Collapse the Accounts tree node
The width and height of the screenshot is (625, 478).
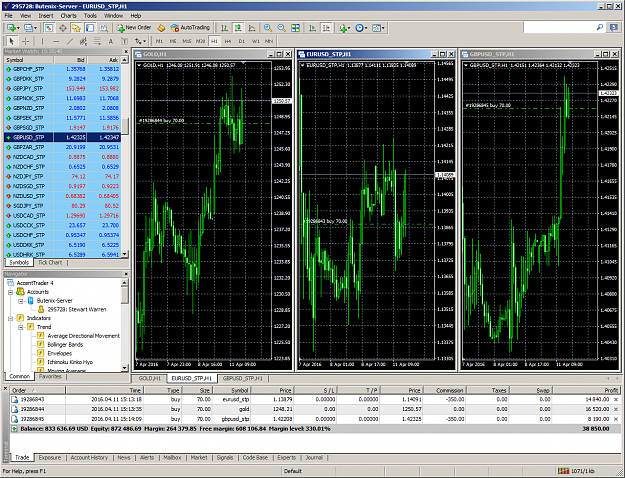[11, 292]
